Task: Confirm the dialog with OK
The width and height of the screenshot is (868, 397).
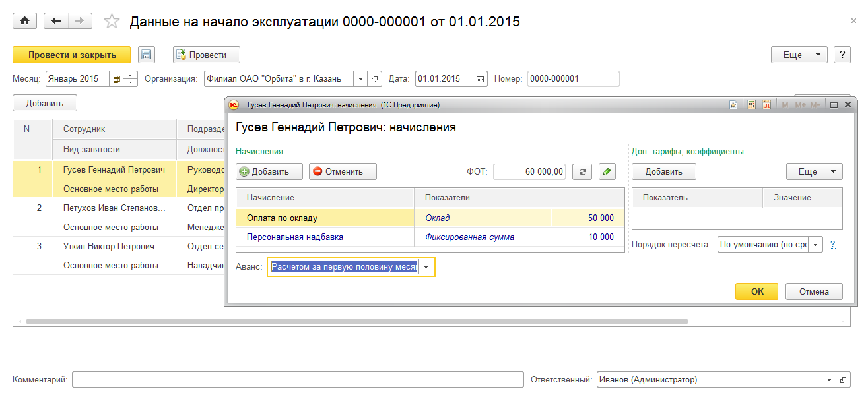Action: click(756, 291)
